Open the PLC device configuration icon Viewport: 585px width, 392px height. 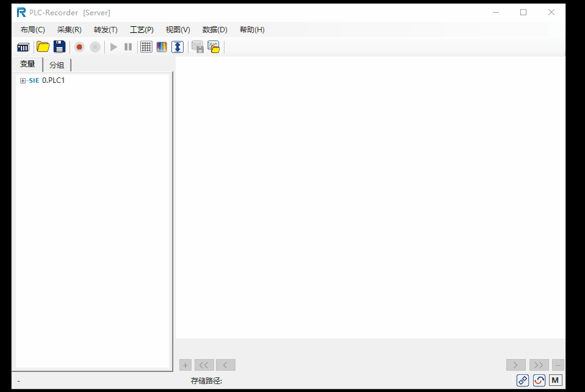click(23, 47)
